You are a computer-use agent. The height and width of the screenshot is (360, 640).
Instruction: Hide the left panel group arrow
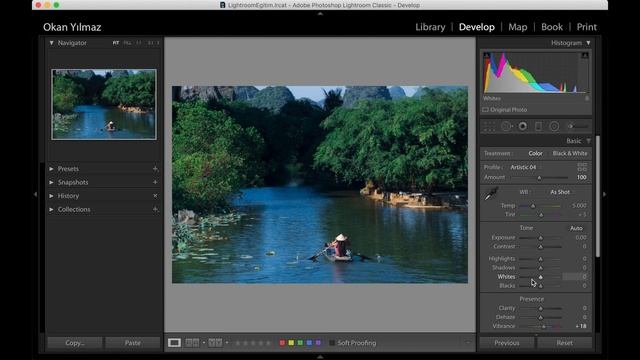tap(35, 195)
